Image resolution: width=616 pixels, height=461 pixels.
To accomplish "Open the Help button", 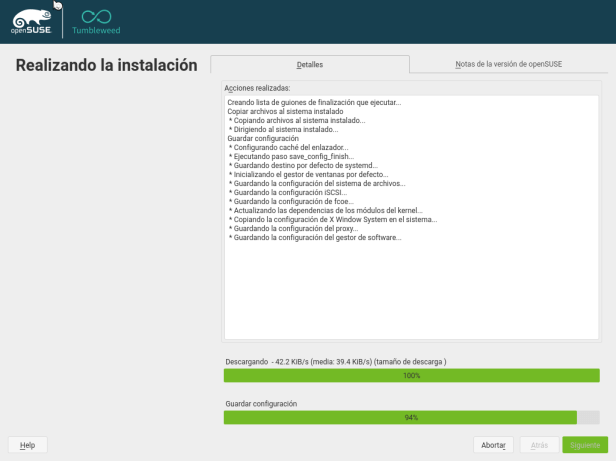I will point(28,445).
